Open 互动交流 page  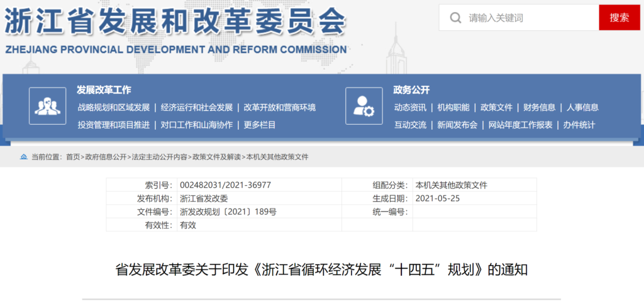(x=410, y=125)
